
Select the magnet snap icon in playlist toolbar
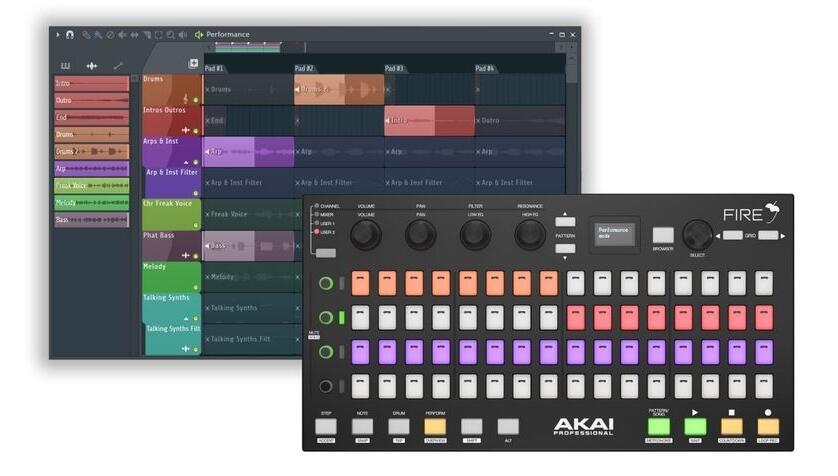(70, 34)
